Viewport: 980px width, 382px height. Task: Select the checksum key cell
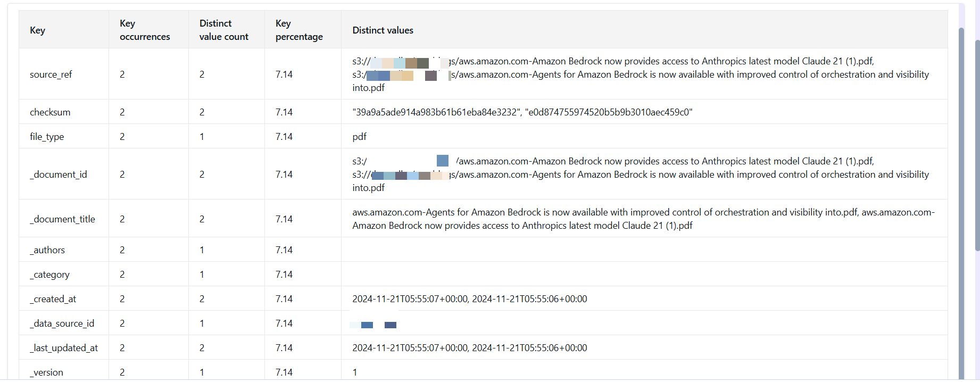coord(50,112)
